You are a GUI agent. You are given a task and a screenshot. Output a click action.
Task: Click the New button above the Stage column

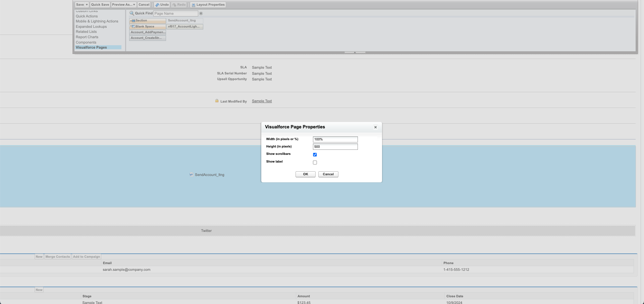(x=39, y=290)
